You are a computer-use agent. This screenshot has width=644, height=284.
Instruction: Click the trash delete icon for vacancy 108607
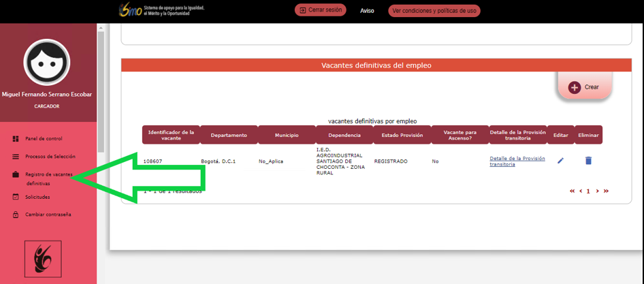588,161
